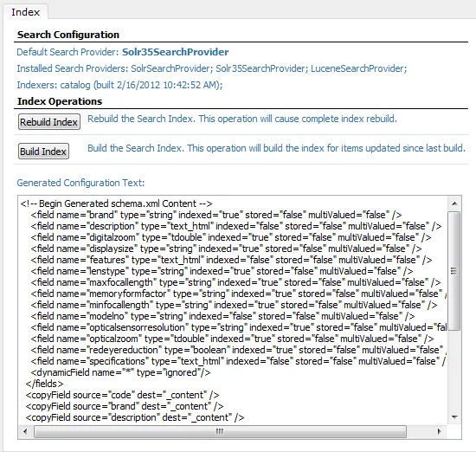Click the Index Operations heading
Image resolution: width=476 pixels, height=452 pixels.
[x=60, y=101]
